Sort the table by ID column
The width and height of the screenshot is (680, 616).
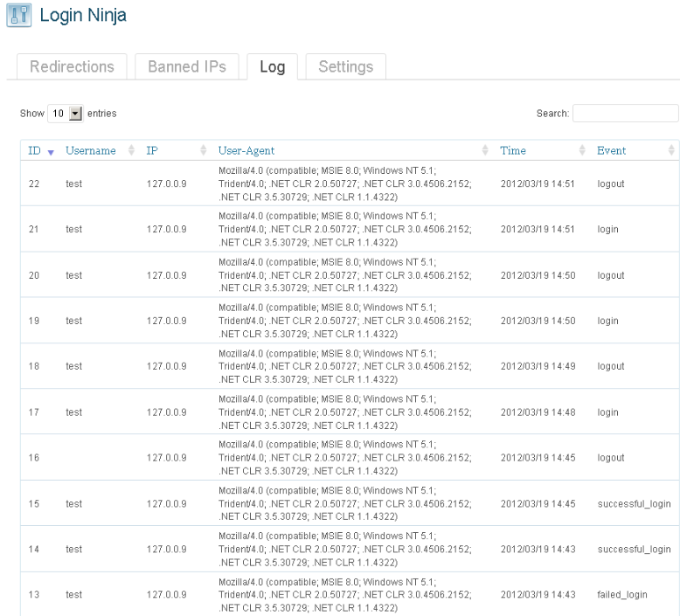coord(34,150)
